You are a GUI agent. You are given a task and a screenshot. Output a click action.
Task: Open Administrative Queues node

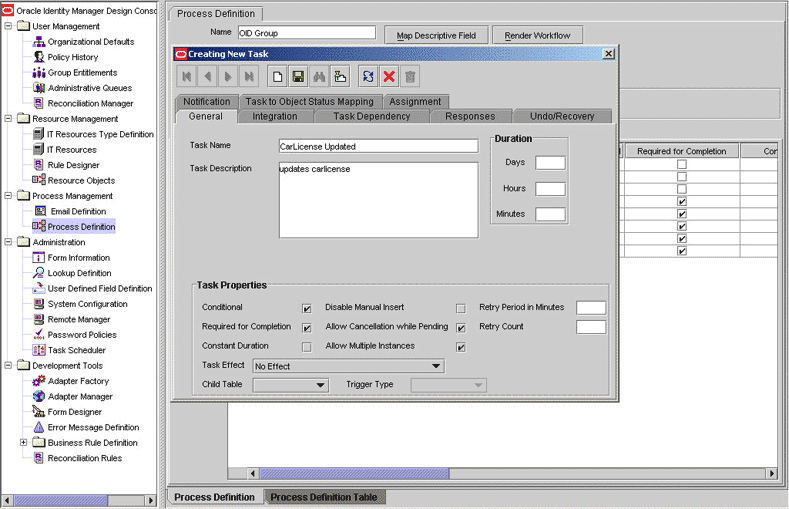[90, 88]
